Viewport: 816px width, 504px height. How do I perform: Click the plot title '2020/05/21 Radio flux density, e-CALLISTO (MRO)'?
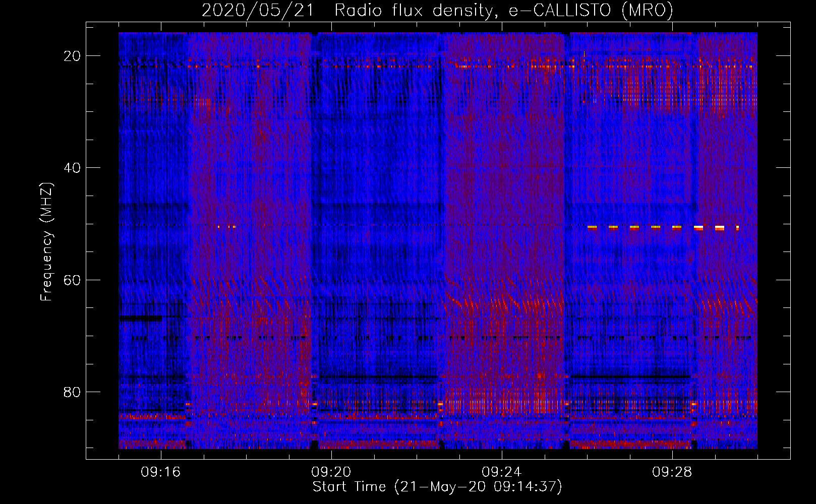coord(437,11)
